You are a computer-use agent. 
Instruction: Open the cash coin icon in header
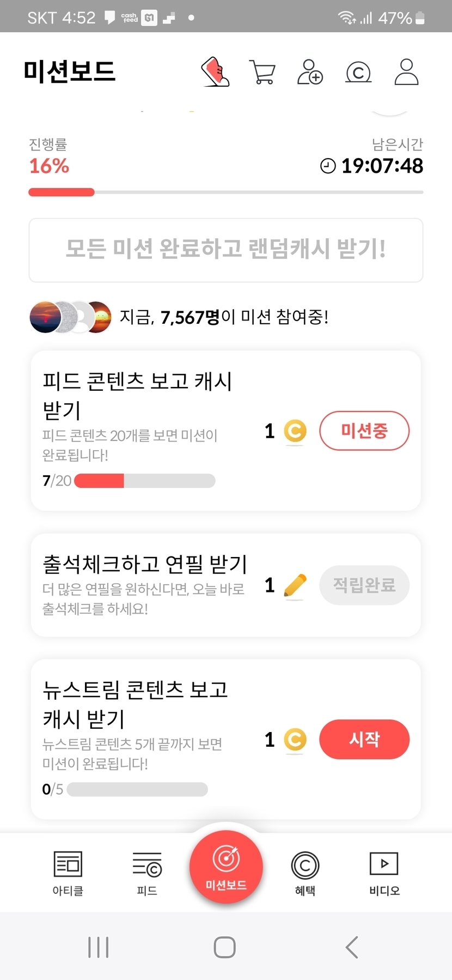(x=358, y=72)
